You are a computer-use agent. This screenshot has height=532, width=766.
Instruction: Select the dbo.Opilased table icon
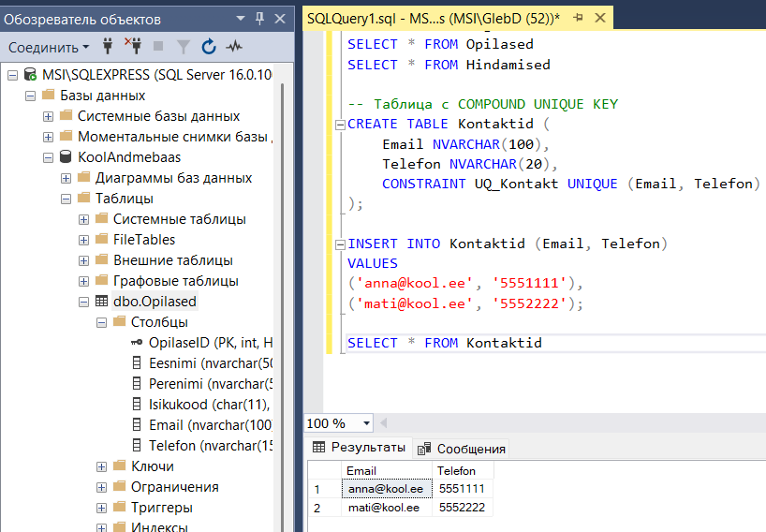[102, 301]
